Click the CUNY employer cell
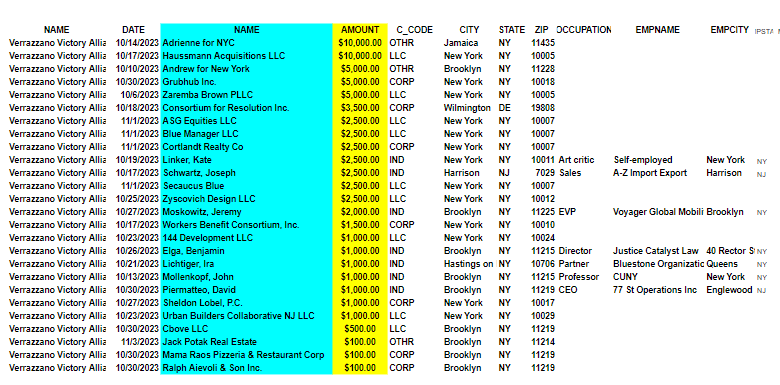The image size is (780, 385). [625, 277]
